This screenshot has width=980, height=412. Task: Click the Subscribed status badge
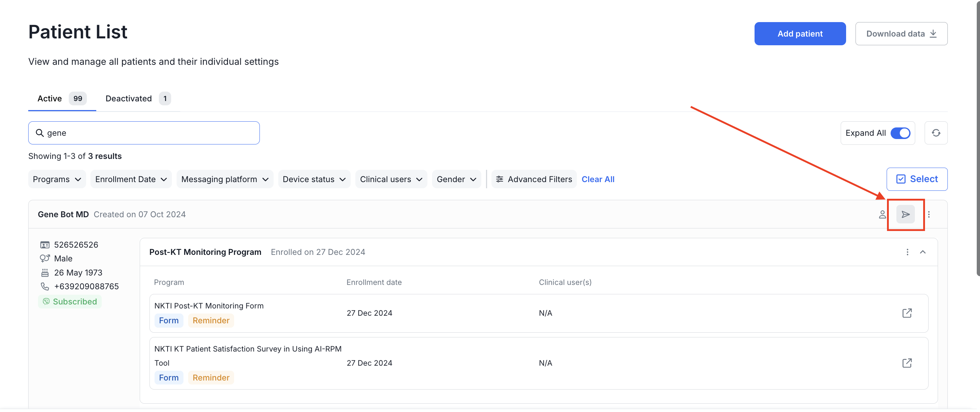[x=69, y=301]
